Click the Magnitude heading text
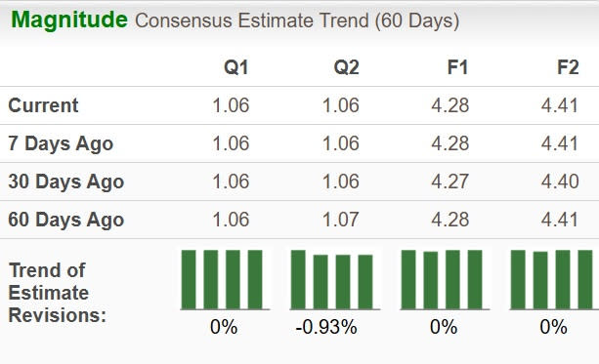The height and width of the screenshot is (364, 599). 69,20
